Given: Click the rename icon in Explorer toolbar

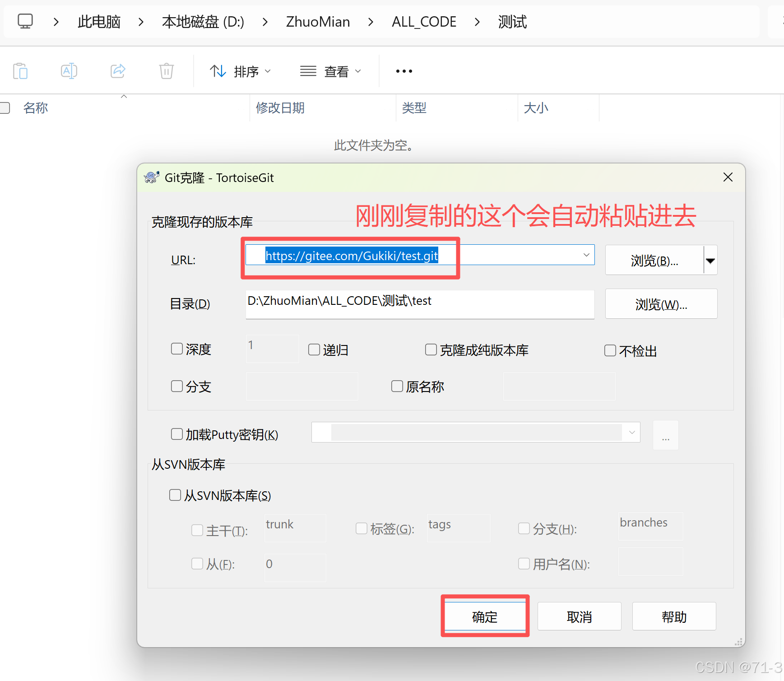Looking at the screenshot, I should [69, 71].
